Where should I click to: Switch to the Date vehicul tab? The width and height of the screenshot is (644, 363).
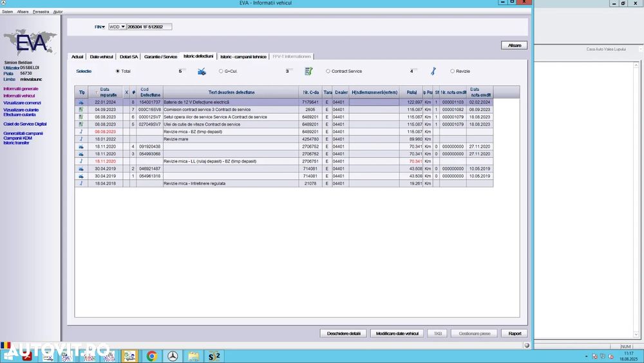[x=102, y=57]
